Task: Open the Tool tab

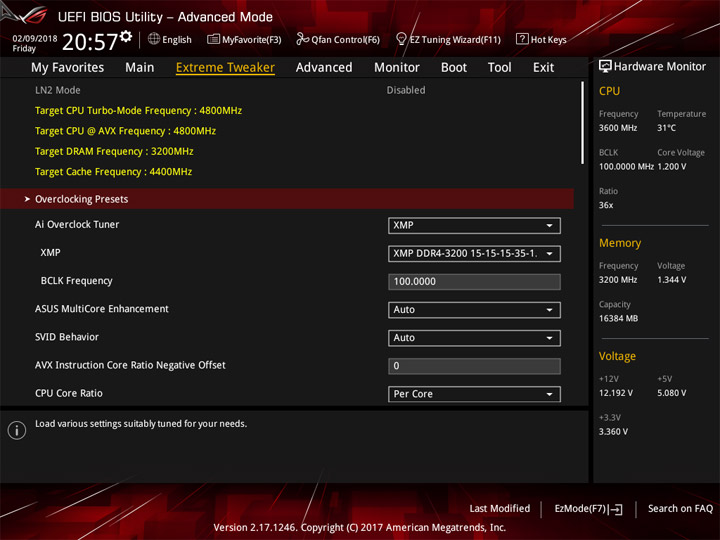Action: click(x=499, y=68)
